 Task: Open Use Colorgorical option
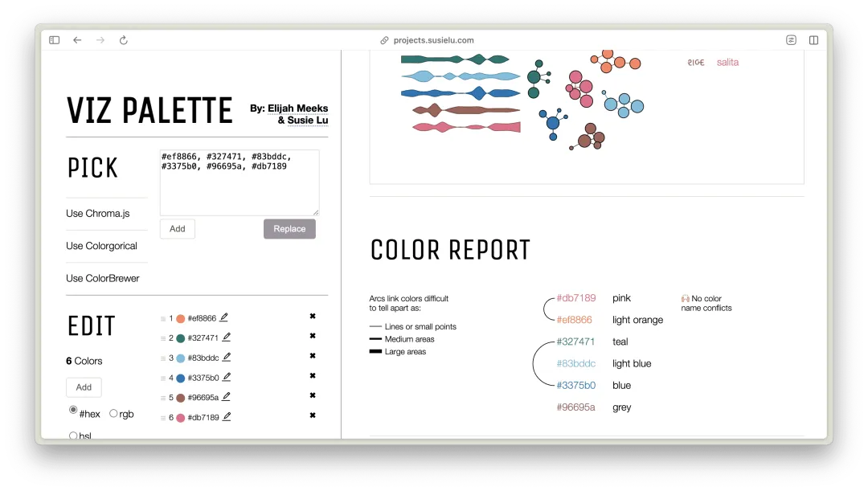101,246
